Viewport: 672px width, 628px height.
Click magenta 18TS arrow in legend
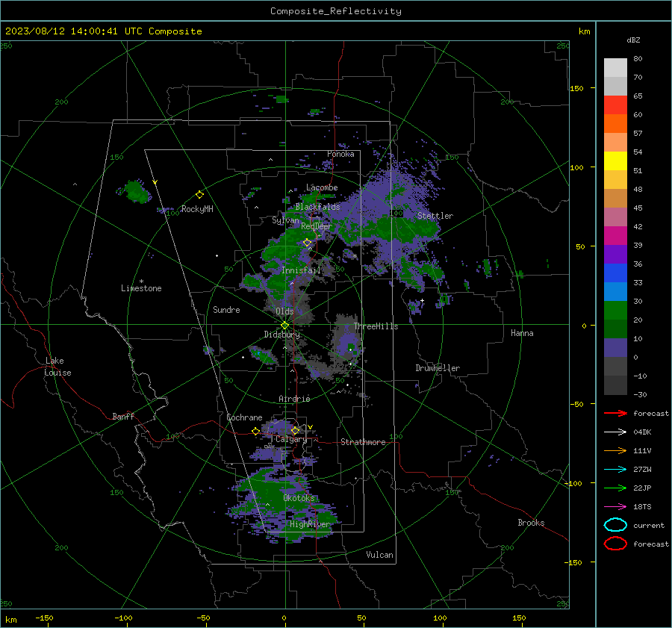[615, 507]
